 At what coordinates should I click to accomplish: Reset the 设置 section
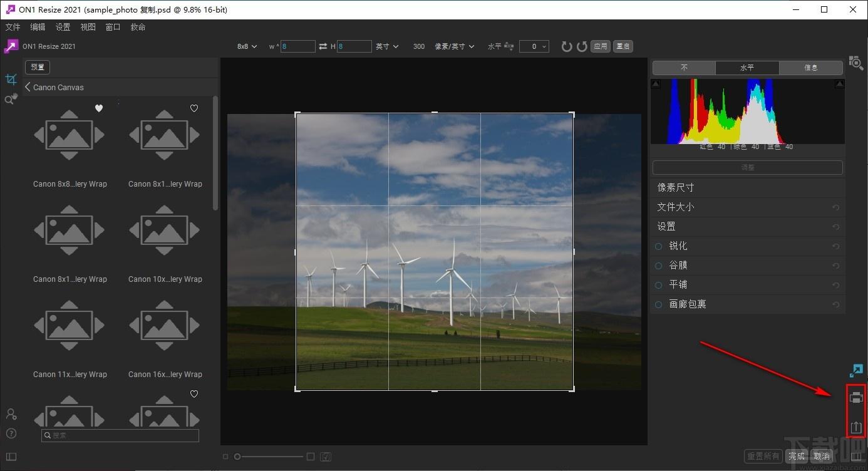click(835, 227)
